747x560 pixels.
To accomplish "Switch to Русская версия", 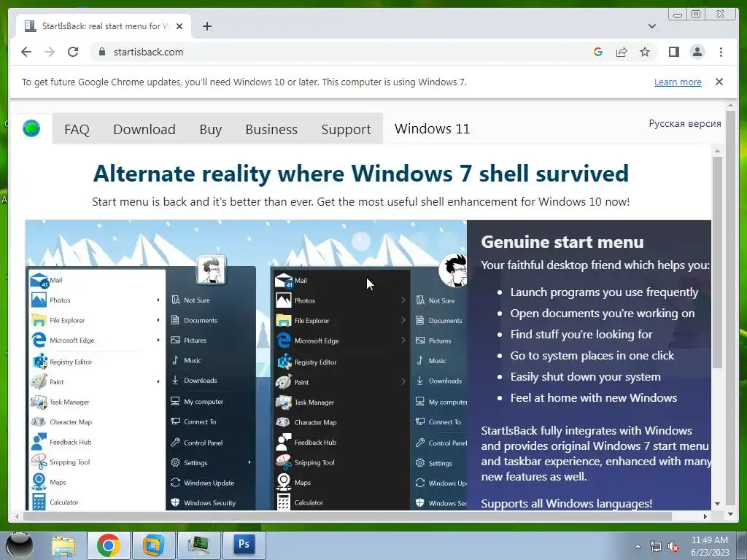I will 684,123.
